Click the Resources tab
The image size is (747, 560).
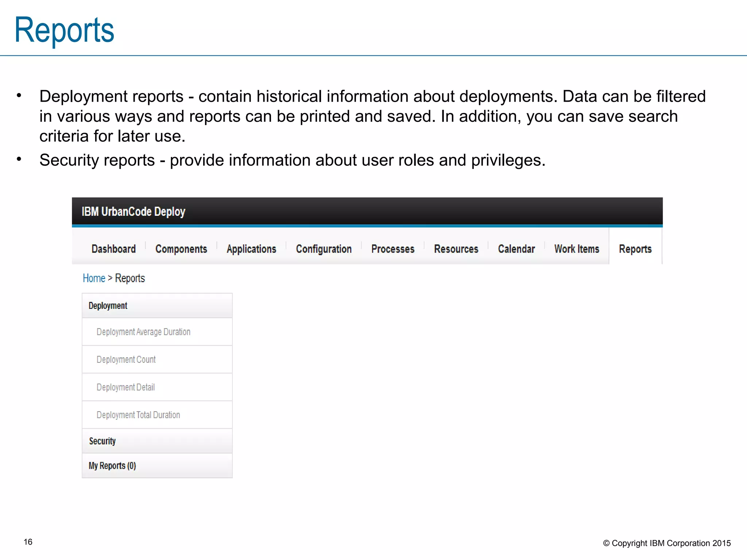coord(456,249)
